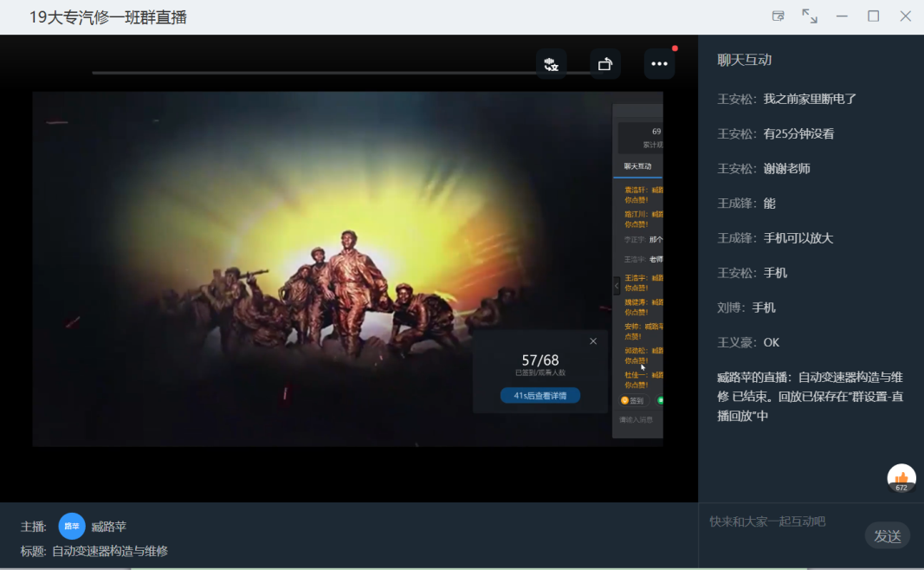The image size is (924, 570).
Task: Open the three-dot more options menu
Action: [x=659, y=64]
